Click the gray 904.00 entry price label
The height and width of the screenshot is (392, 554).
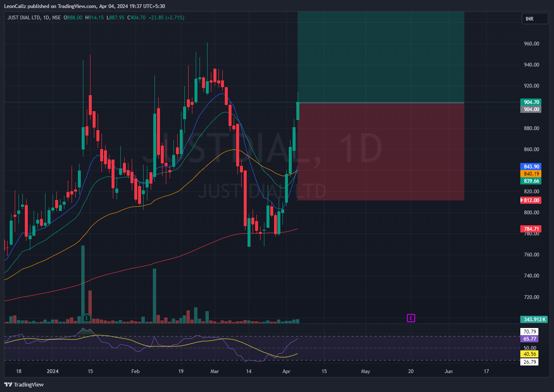coord(531,109)
